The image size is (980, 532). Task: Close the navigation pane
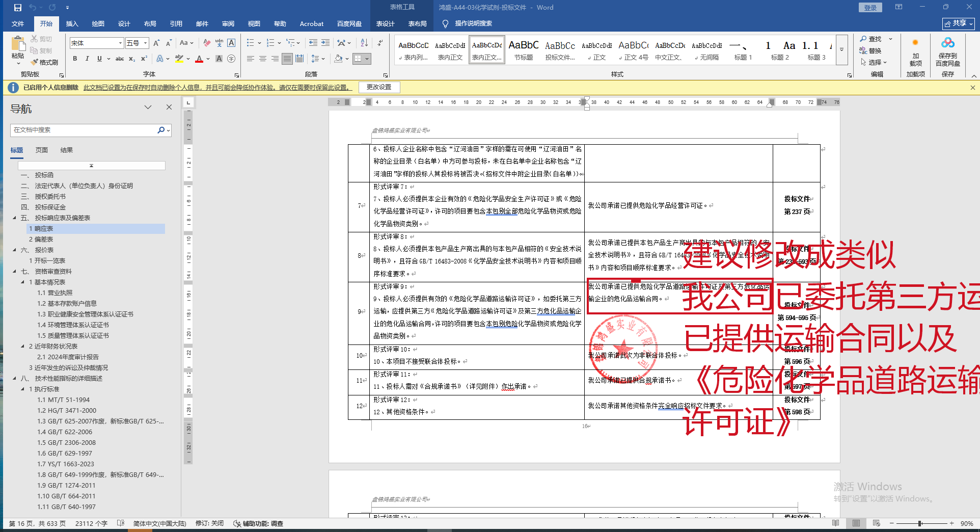click(169, 107)
